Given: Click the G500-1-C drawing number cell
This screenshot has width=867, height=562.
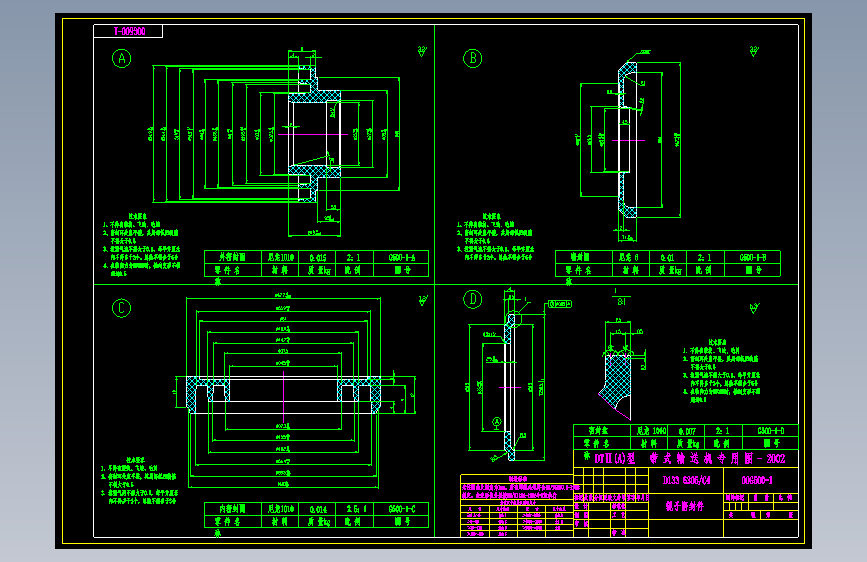Looking at the screenshot, I should coord(401,509).
